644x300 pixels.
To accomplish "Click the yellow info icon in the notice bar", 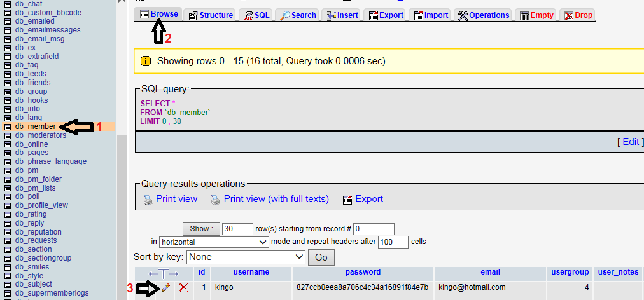I will pos(145,62).
